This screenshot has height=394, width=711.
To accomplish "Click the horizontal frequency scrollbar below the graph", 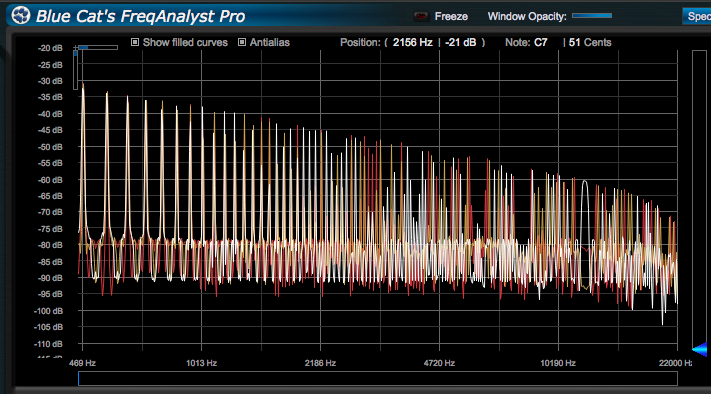I will tap(378, 379).
